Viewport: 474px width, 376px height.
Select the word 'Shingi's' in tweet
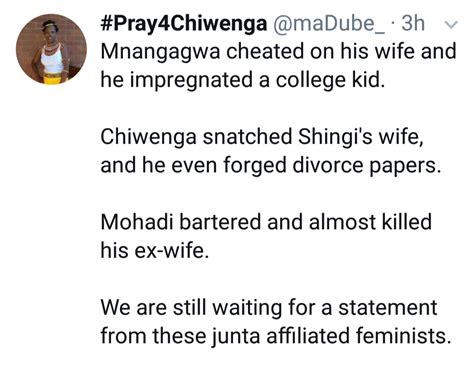pyautogui.click(x=335, y=137)
